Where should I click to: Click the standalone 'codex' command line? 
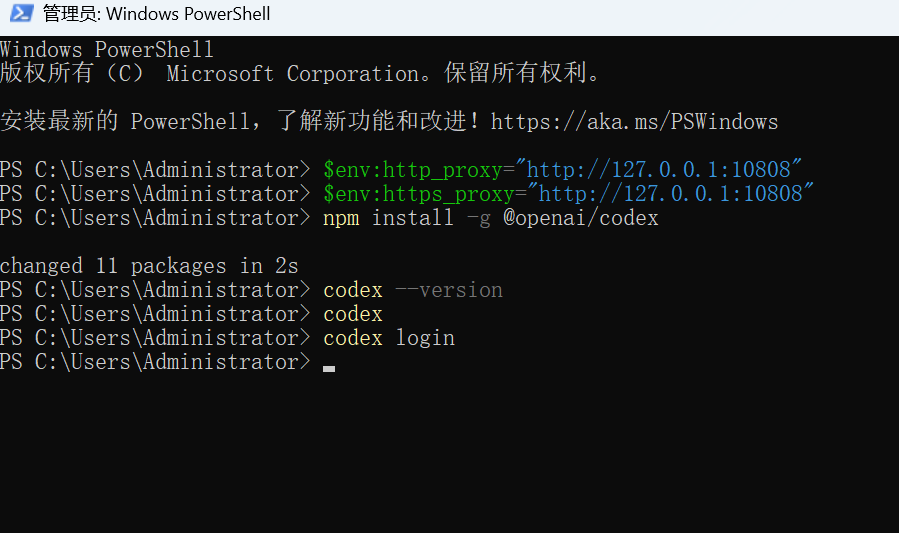point(353,314)
